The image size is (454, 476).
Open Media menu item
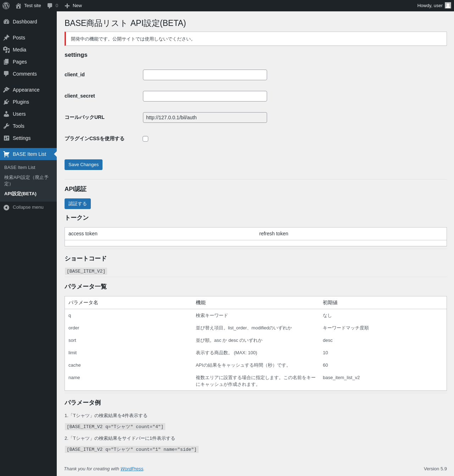pyautogui.click(x=28, y=50)
